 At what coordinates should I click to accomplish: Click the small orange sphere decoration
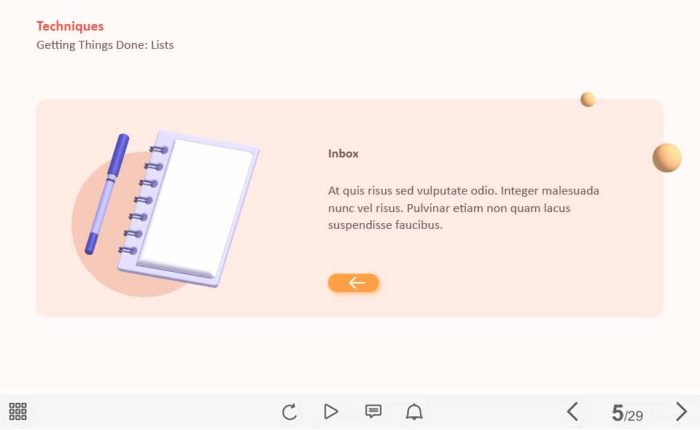588,99
